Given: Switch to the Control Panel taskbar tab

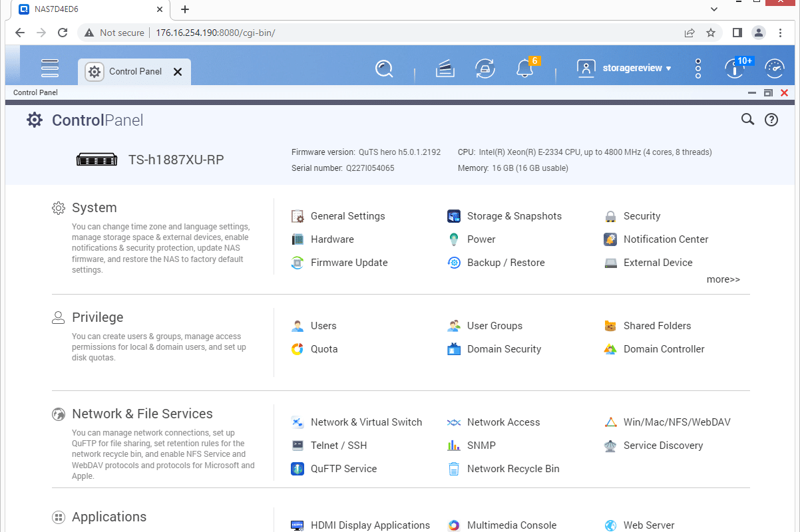Looking at the screenshot, I should pyautogui.click(x=134, y=72).
